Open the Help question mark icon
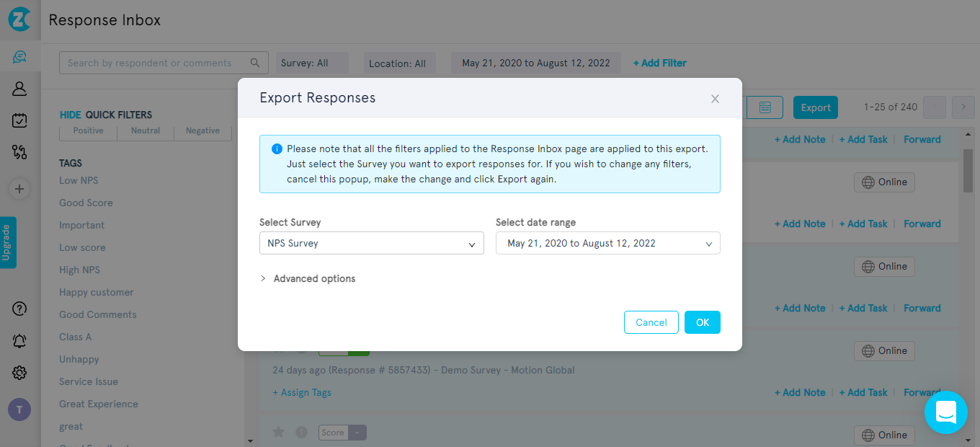Image resolution: width=980 pixels, height=447 pixels. 19,308
